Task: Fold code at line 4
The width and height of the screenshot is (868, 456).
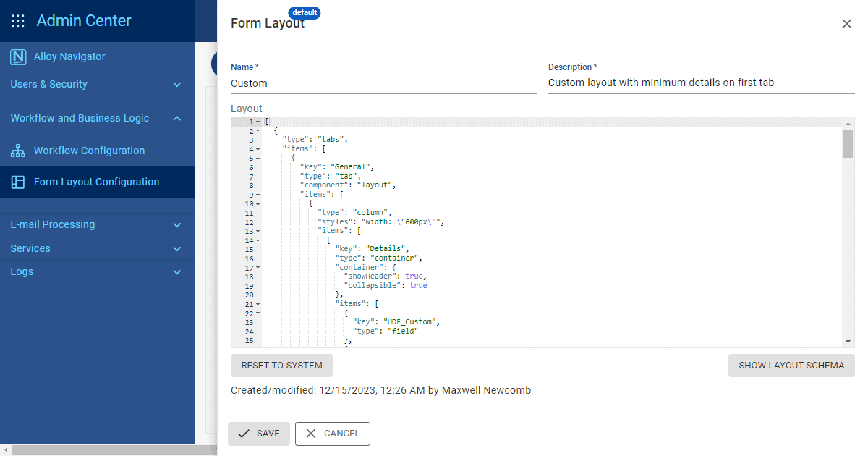Action: [x=258, y=149]
